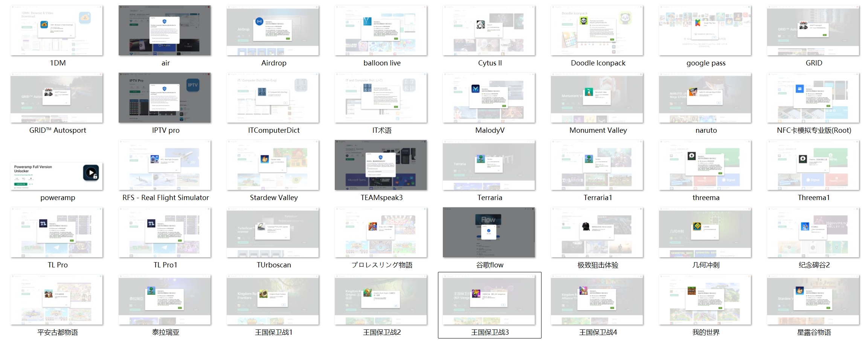868x349 pixels.
Task: Open the Terraria thumbnail
Action: click(x=489, y=165)
